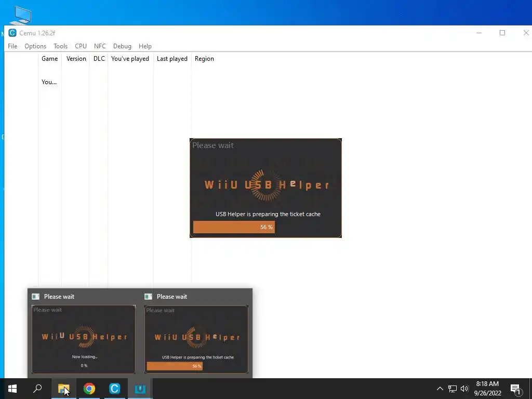Open the Windows Start menu
Screen dimensions: 532x399
(12, 389)
